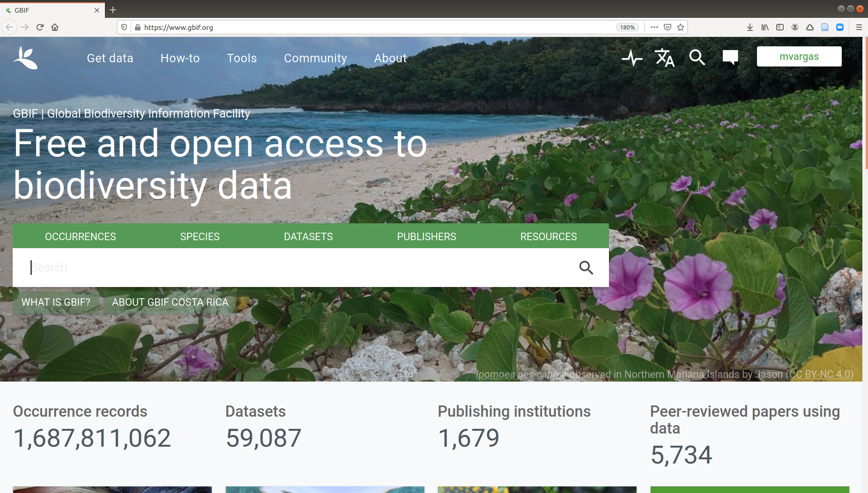The width and height of the screenshot is (868, 493).
Task: Reload the page with refresh icon
Action: pyautogui.click(x=40, y=27)
